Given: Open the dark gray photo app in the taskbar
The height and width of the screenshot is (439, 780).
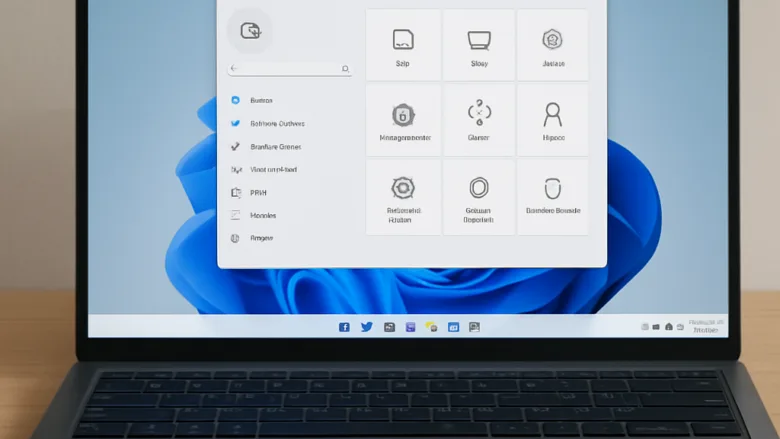Looking at the screenshot, I should (389, 327).
